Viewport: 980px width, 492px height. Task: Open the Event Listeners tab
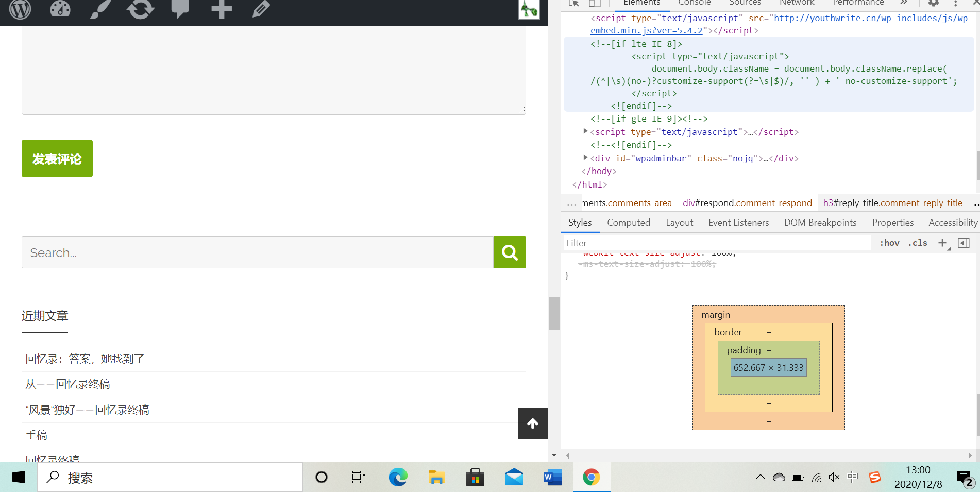(x=738, y=223)
